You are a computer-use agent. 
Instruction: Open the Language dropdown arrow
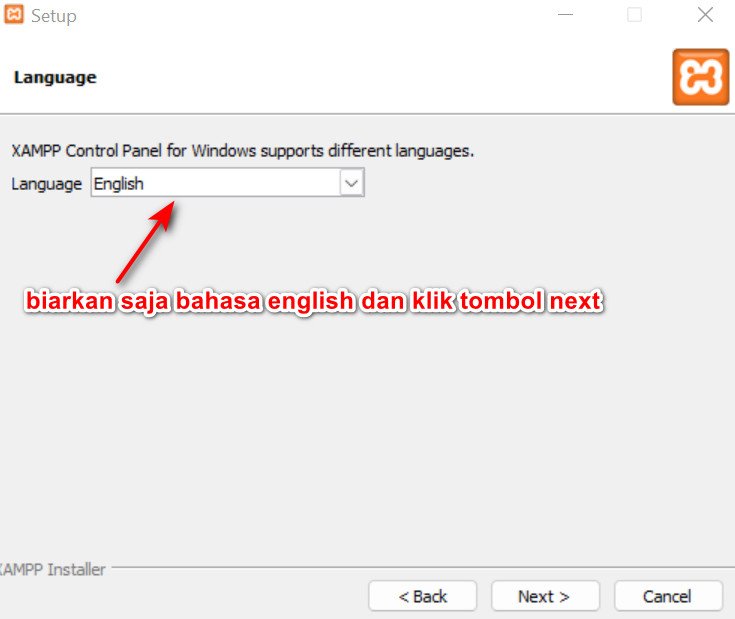tap(352, 183)
